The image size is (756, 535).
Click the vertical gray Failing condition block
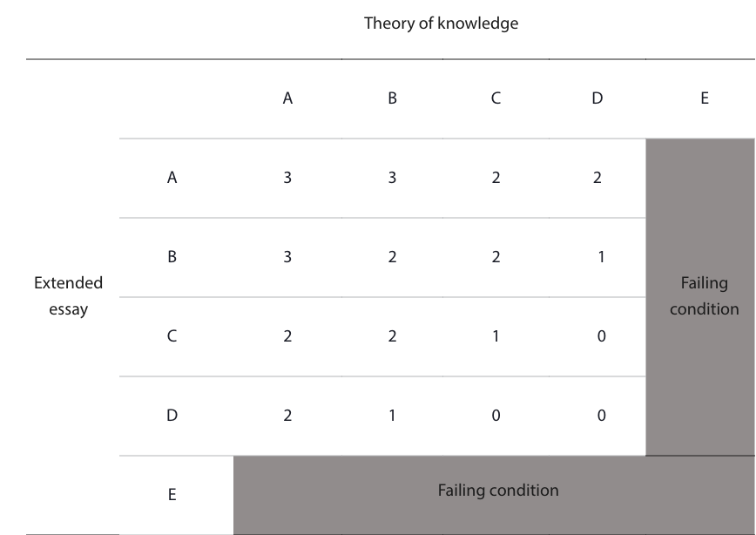tap(700, 297)
